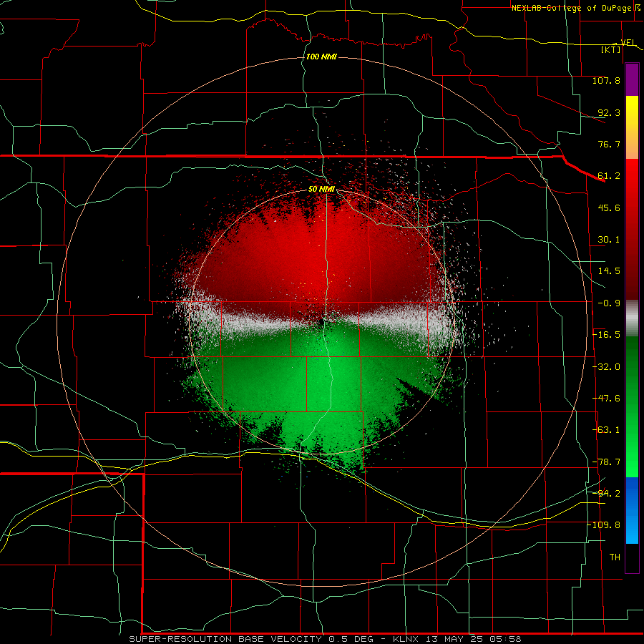Click the 107.8 value on velocity scale

tap(606, 80)
